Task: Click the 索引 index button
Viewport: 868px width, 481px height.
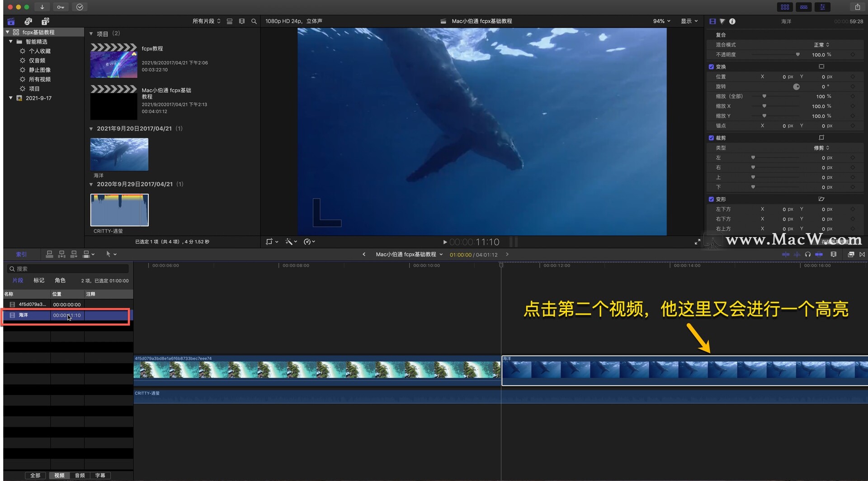Action: tap(21, 254)
